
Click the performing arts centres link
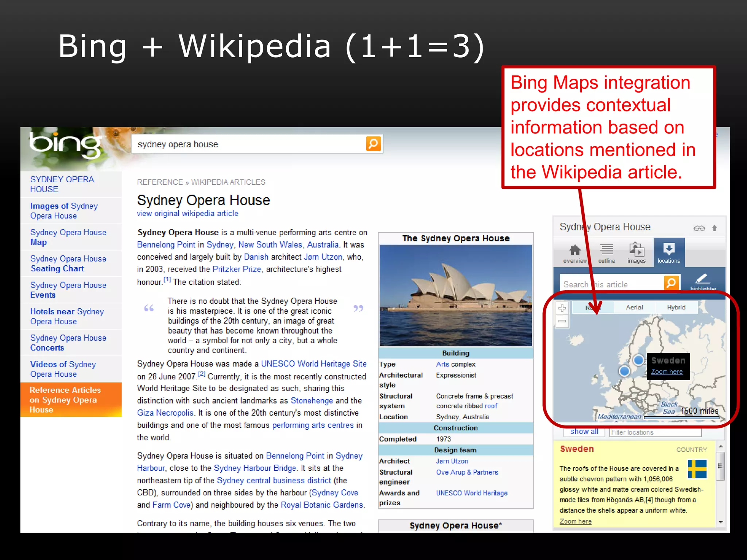313,425
